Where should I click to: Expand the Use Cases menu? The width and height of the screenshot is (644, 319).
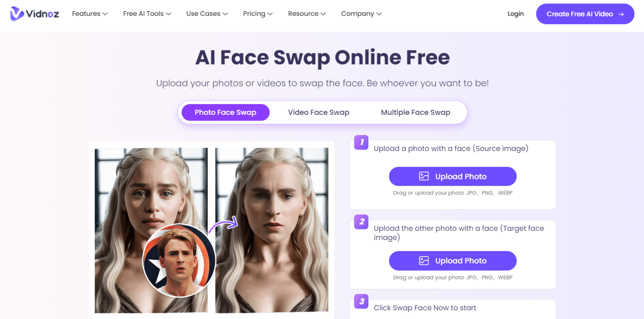pyautogui.click(x=207, y=14)
